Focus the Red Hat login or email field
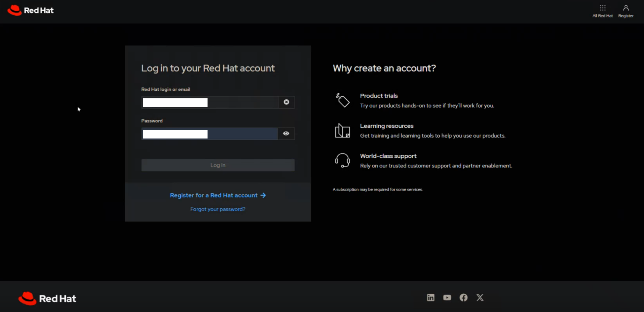Screen dimensions: 644x312 click(x=210, y=102)
